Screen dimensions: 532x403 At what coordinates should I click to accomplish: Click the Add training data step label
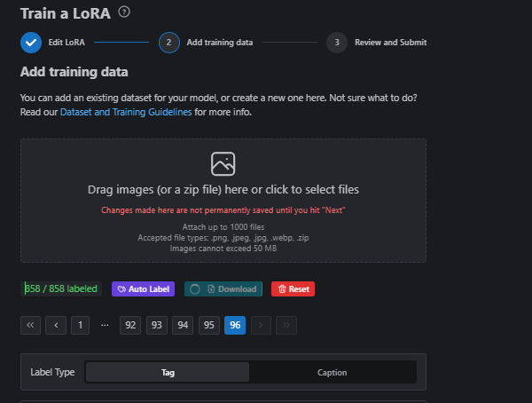tap(220, 43)
